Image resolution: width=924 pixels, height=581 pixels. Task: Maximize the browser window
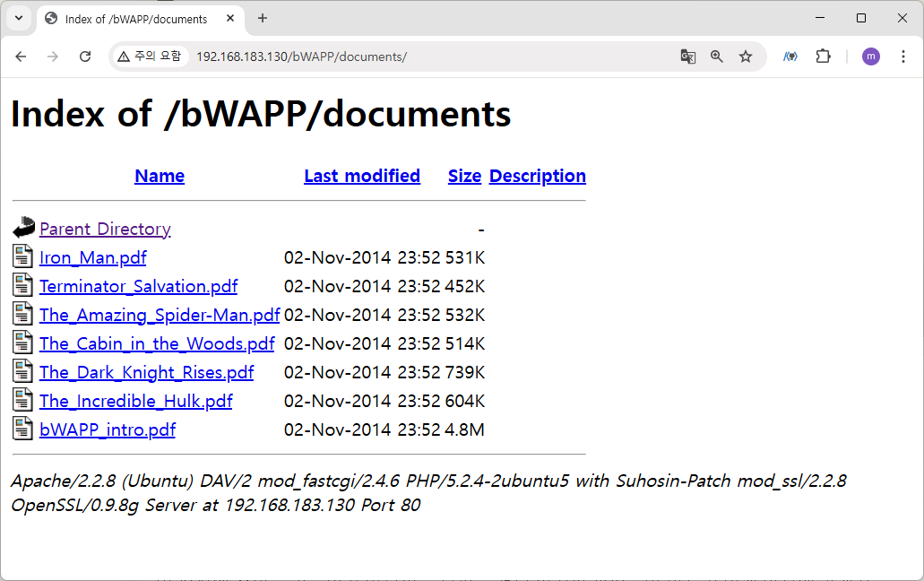(x=861, y=18)
